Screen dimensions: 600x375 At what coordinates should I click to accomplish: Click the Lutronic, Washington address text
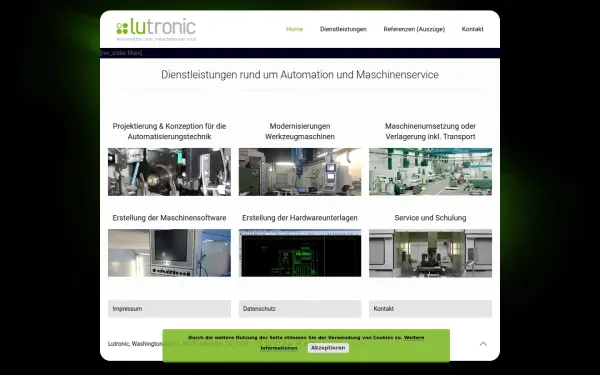[135, 344]
